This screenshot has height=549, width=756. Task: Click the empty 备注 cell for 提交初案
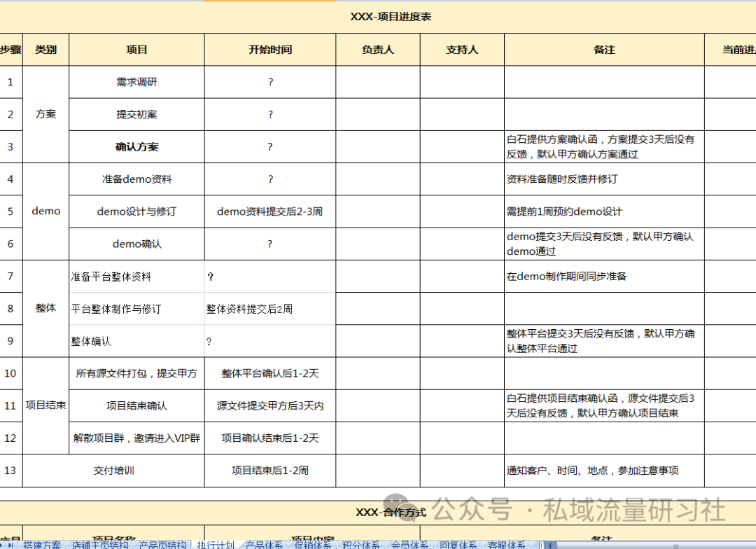coord(605,114)
